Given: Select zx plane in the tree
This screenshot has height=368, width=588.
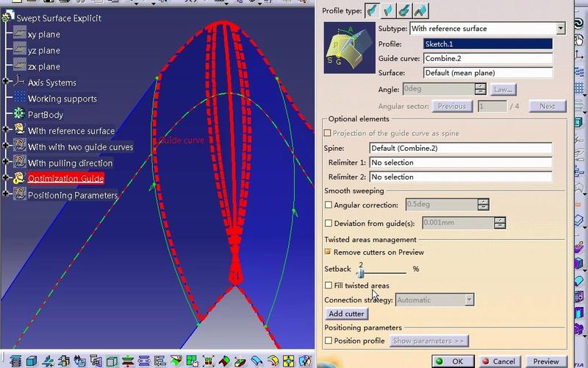Looking at the screenshot, I should tap(44, 67).
